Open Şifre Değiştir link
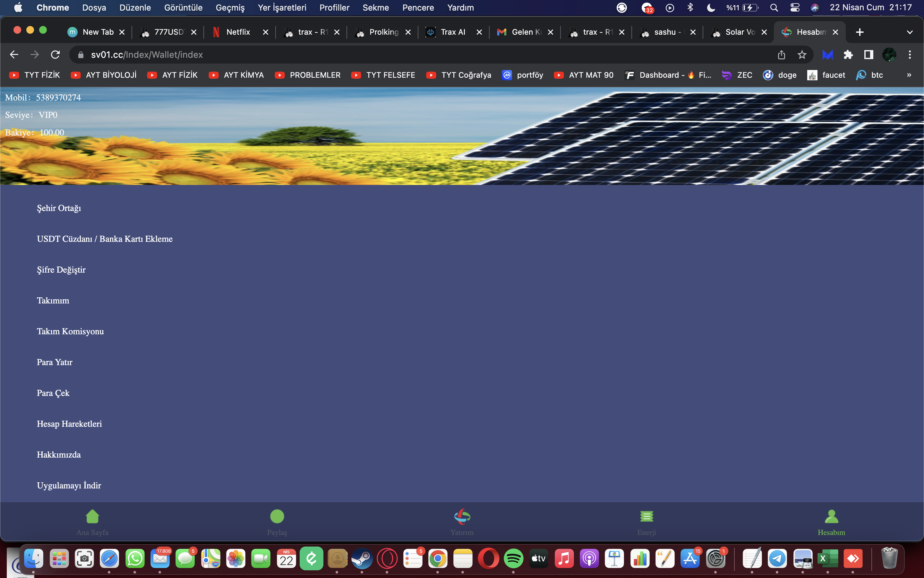The height and width of the screenshot is (578, 924). (x=61, y=269)
